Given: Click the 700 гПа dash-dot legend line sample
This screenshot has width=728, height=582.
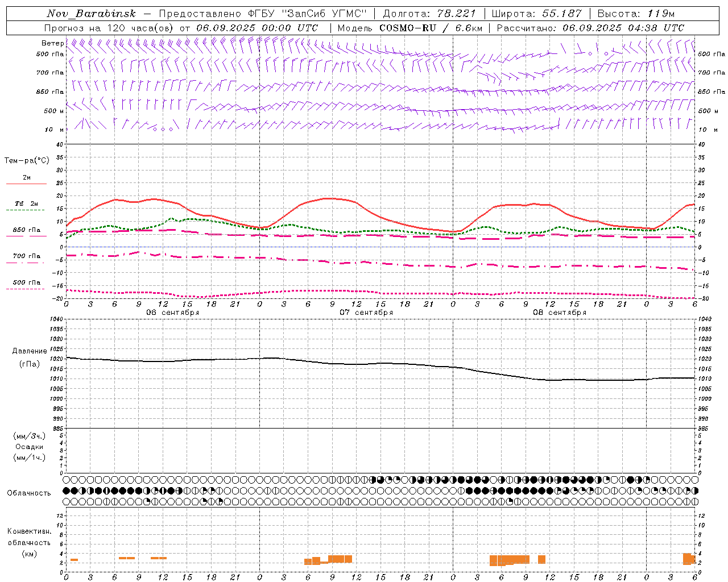Looking at the screenshot, I should [x=25, y=263].
